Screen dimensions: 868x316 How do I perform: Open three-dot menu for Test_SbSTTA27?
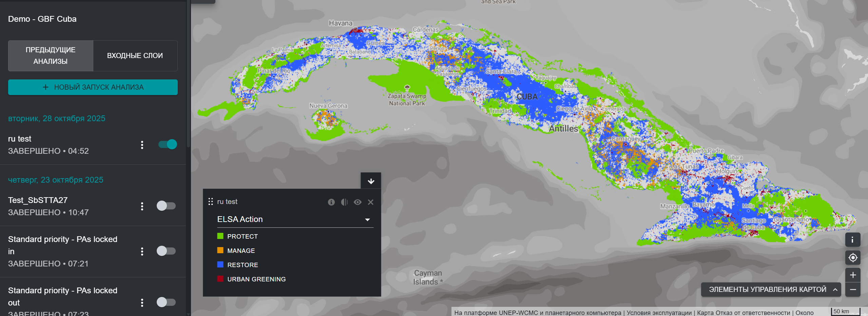coord(142,206)
